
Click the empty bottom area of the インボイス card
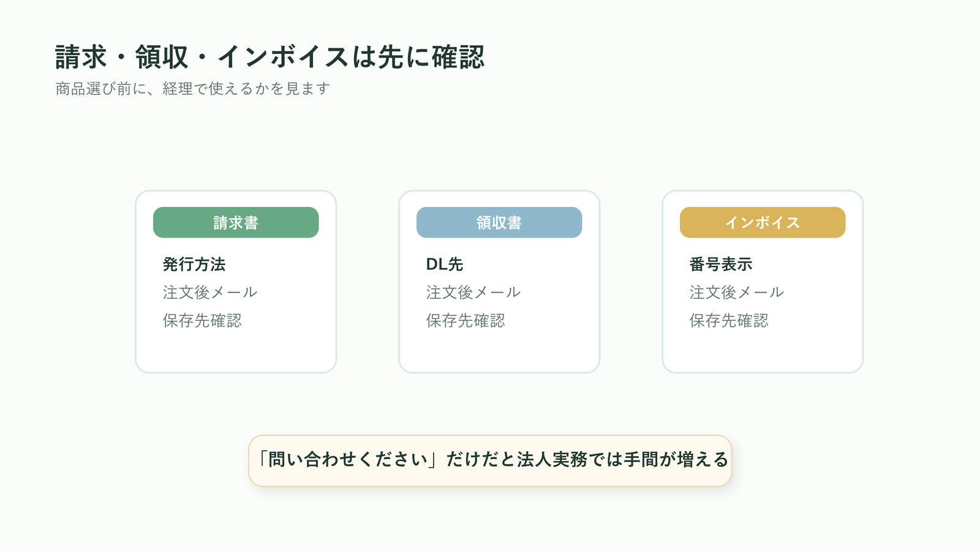[x=763, y=351]
